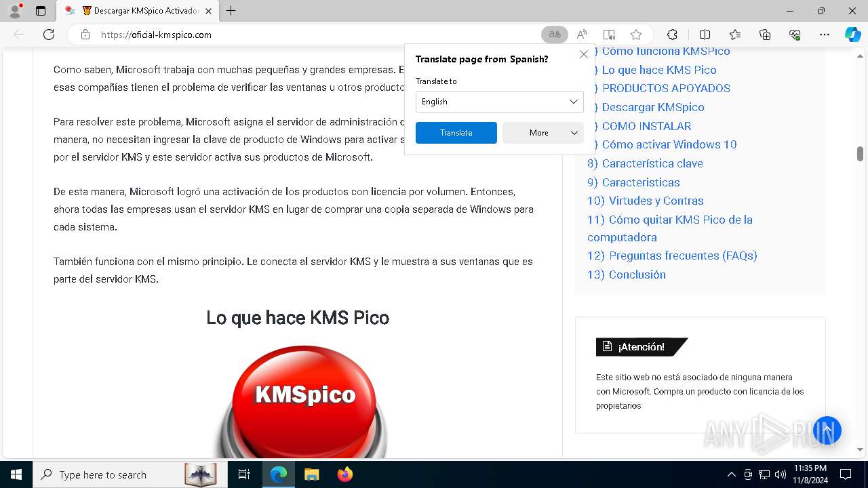
Task: View site information lock icon
Action: 85,35
